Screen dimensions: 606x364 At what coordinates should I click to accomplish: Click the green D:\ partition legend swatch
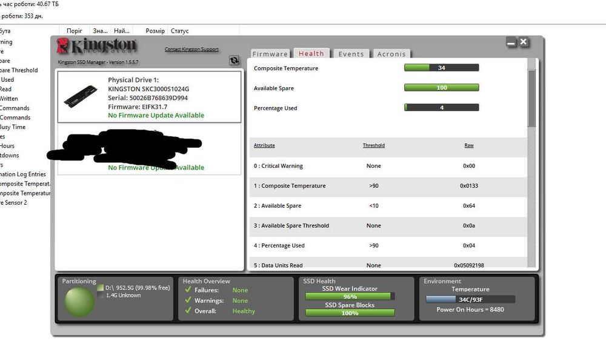point(101,288)
